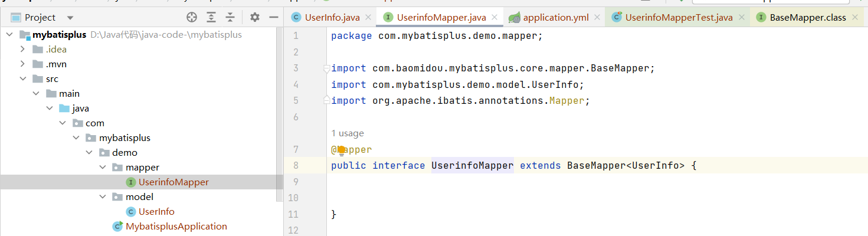Collapse the model package

pyautogui.click(x=103, y=197)
